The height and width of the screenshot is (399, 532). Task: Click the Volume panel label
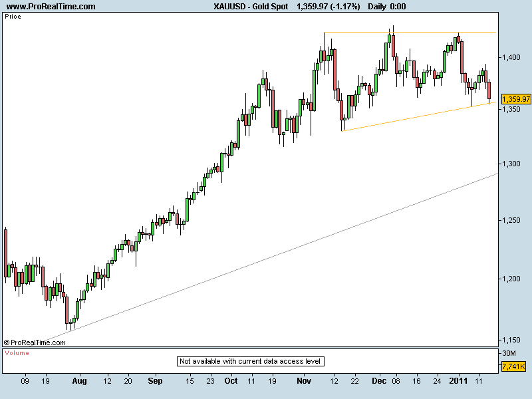point(17,353)
